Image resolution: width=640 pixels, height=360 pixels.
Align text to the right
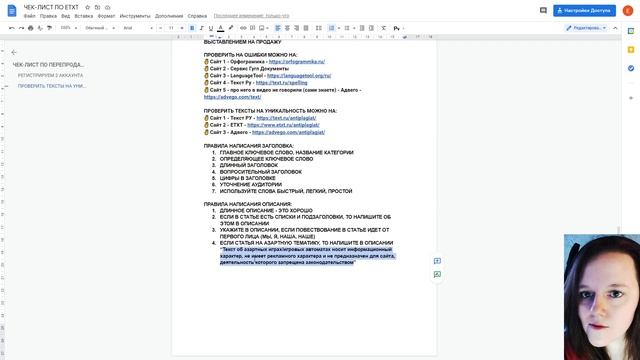[x=296, y=28]
